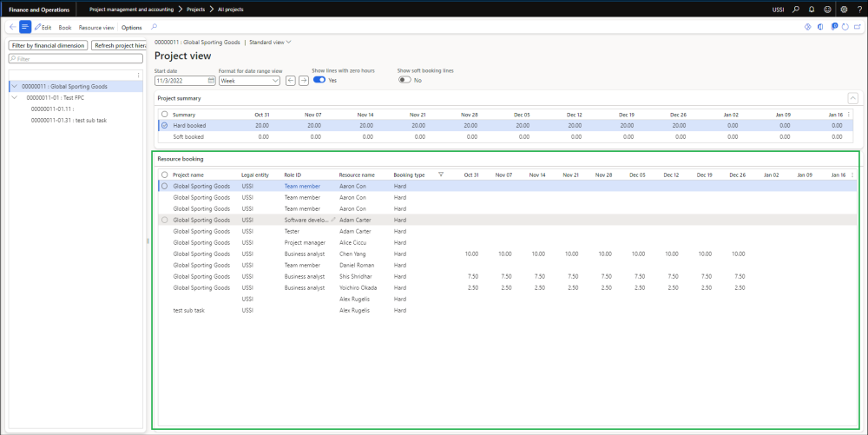Enable Show soft booking lines toggle
868x435 pixels.
[x=404, y=80]
